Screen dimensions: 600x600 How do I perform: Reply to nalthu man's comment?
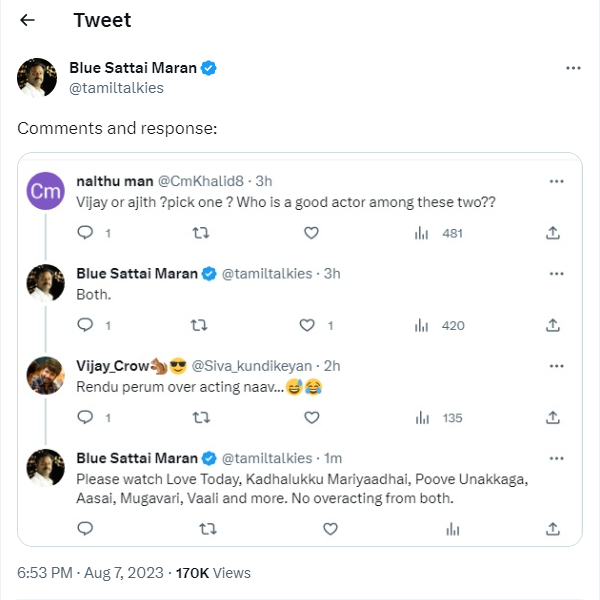tap(85, 233)
